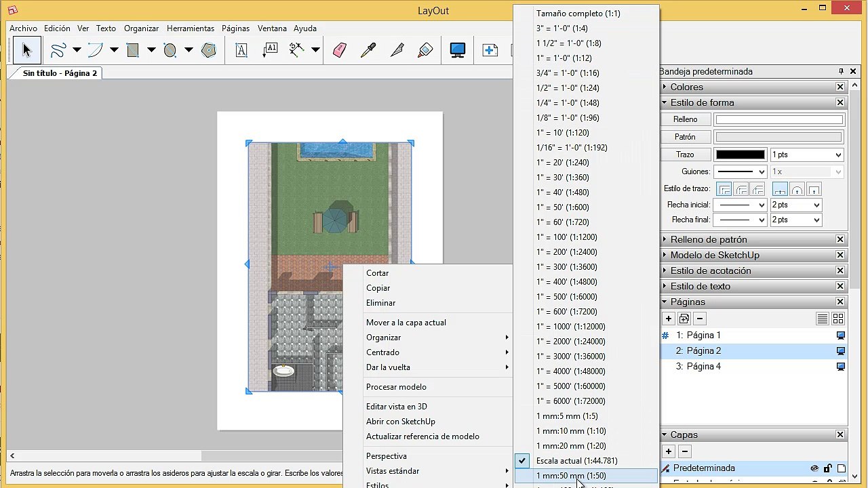Screen dimensions: 868x488
Task: Open the Flecha inicial style dropdown
Action: [742, 205]
